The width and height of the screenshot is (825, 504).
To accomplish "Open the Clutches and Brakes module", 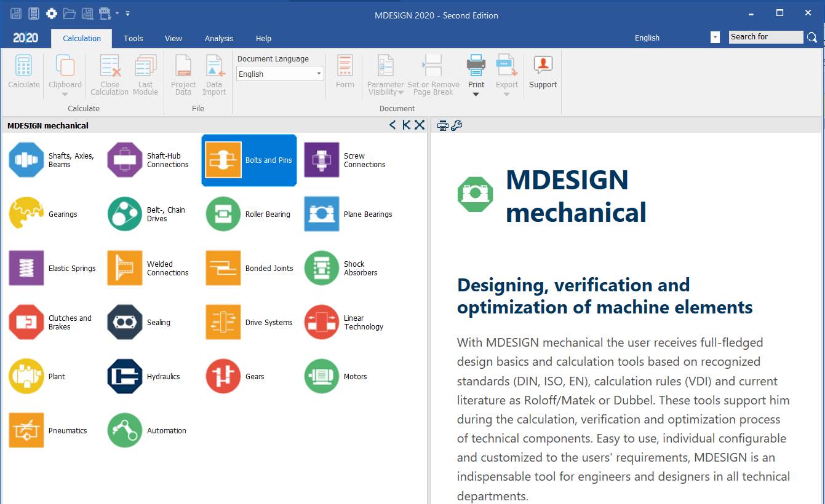I will (x=51, y=322).
